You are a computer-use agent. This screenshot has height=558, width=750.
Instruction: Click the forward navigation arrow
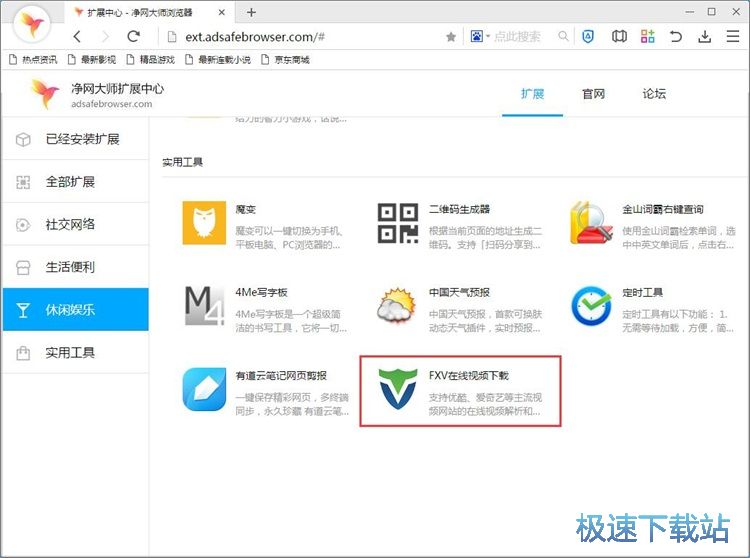pyautogui.click(x=106, y=36)
